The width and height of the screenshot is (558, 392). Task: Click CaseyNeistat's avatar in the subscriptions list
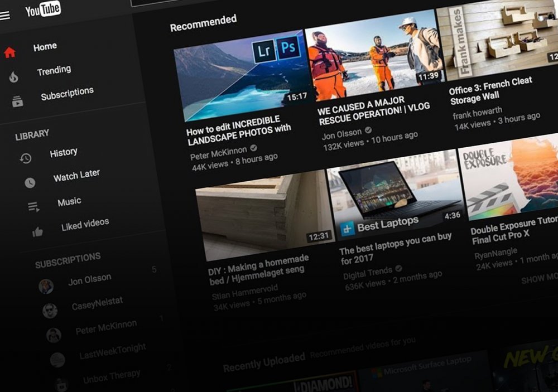pyautogui.click(x=50, y=311)
